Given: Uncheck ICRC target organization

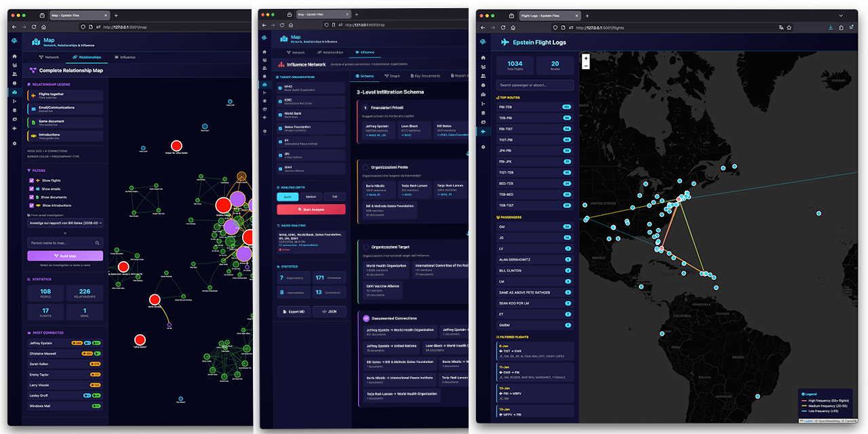Looking at the screenshot, I should 279,101.
